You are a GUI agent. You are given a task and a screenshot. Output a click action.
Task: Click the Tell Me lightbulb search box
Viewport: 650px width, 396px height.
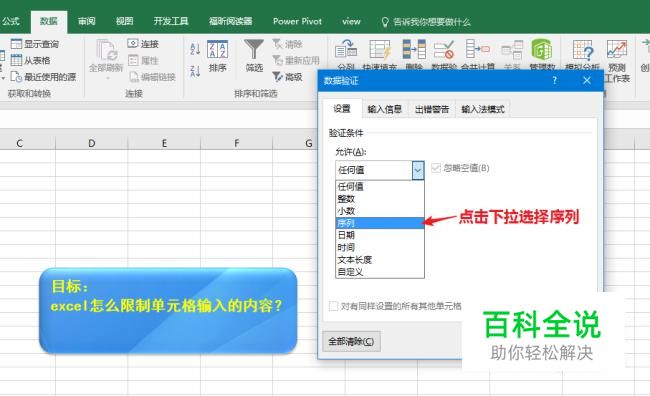[426, 22]
